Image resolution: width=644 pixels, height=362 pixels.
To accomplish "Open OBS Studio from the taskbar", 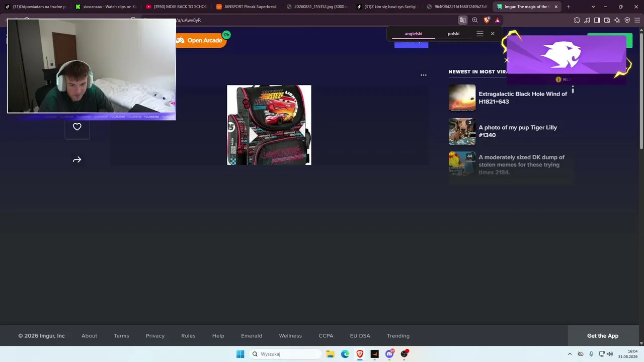I will 404,354.
